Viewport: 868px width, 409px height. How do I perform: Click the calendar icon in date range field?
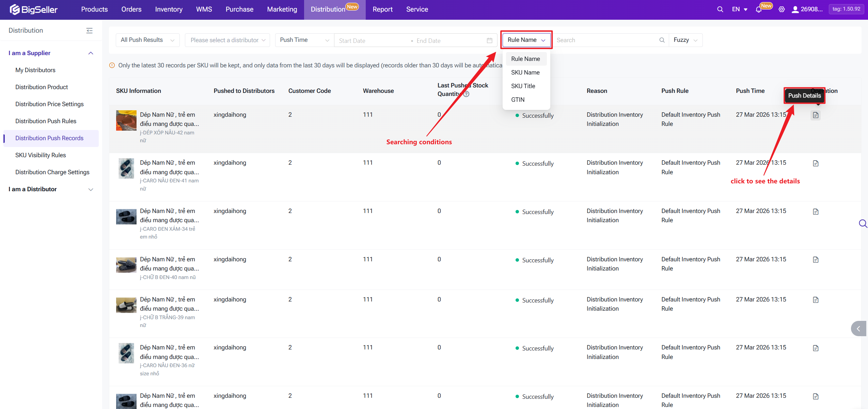pyautogui.click(x=489, y=40)
